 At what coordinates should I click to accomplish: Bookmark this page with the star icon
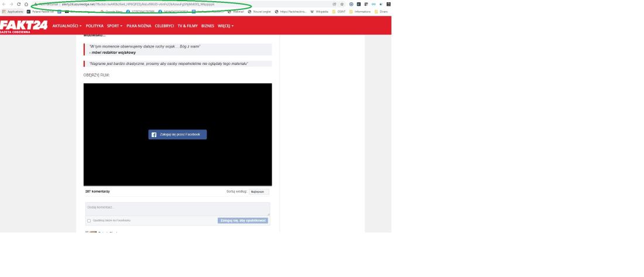pos(342,4)
